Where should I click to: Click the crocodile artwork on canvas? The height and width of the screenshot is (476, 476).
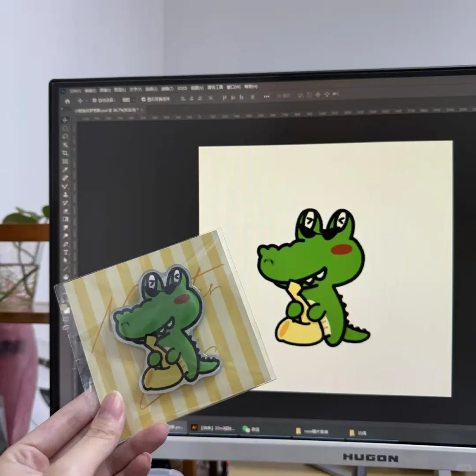314,278
